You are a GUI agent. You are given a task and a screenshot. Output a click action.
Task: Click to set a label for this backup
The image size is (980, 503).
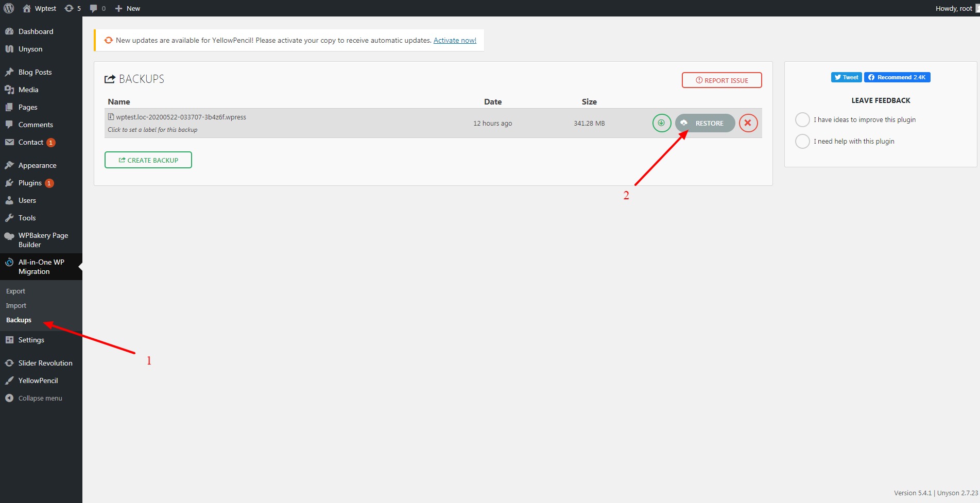152,130
